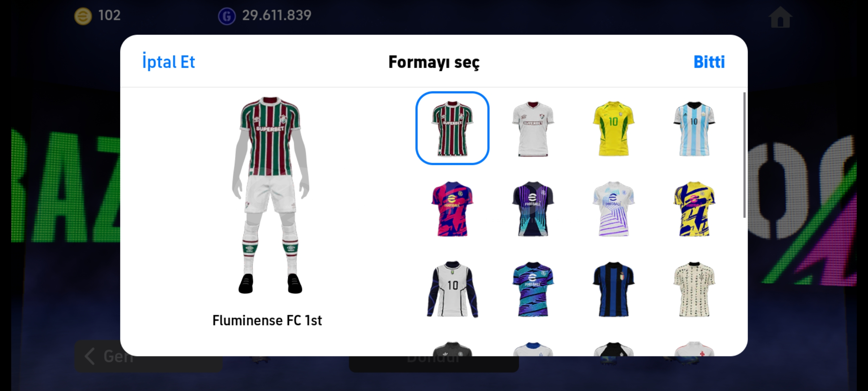Click İptal Et to cancel
This screenshot has width=868, height=391.
click(169, 62)
